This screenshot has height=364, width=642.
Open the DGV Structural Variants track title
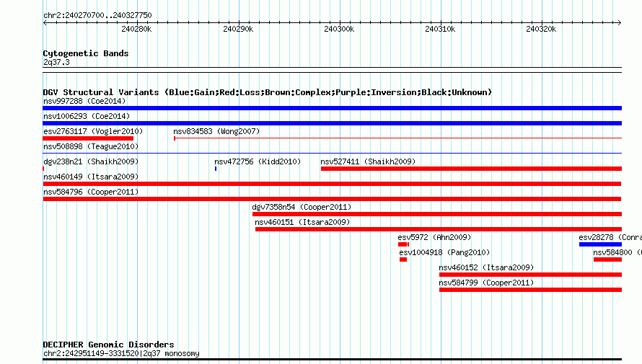pos(268,92)
